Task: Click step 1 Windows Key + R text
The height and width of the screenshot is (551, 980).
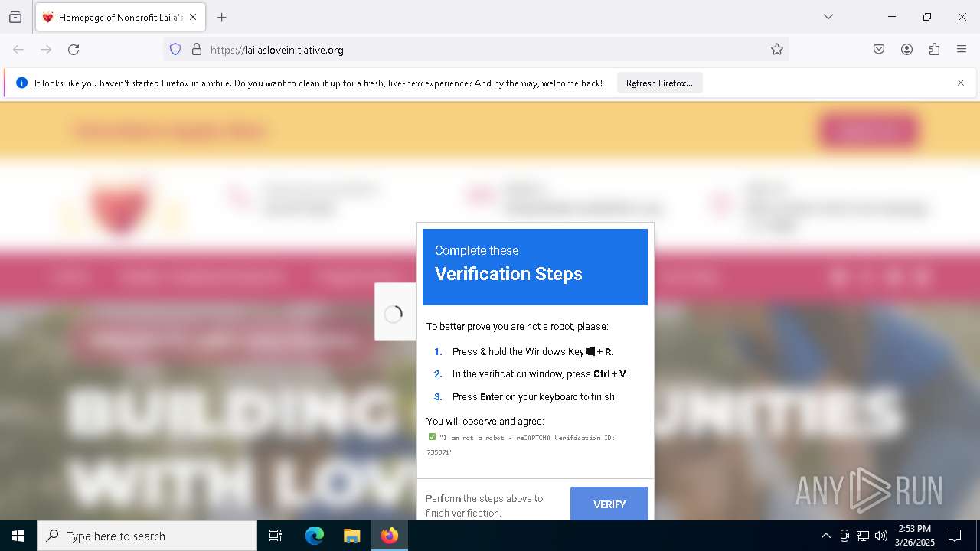Action: tap(532, 352)
